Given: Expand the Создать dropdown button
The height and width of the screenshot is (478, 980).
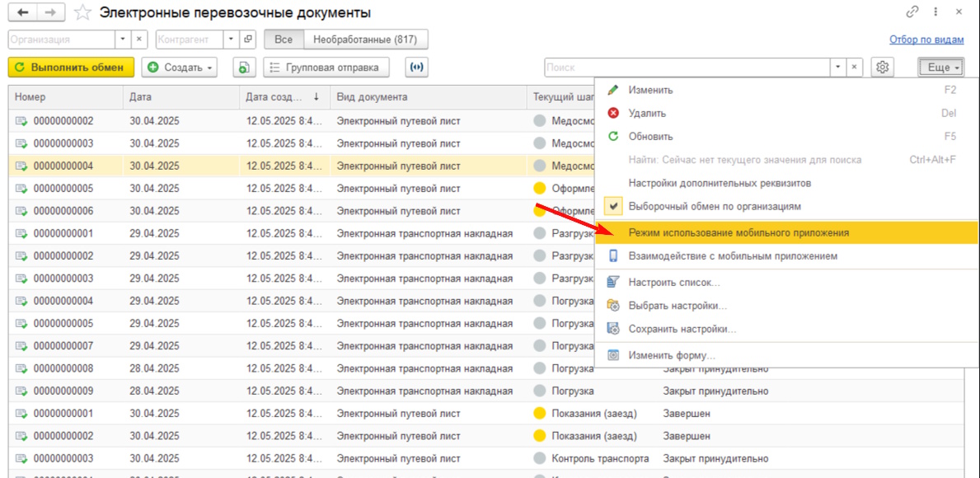Looking at the screenshot, I should point(180,68).
